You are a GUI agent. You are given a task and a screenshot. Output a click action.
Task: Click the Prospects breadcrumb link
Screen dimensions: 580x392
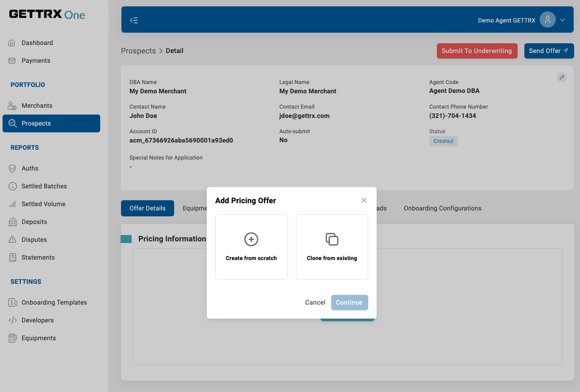point(138,51)
